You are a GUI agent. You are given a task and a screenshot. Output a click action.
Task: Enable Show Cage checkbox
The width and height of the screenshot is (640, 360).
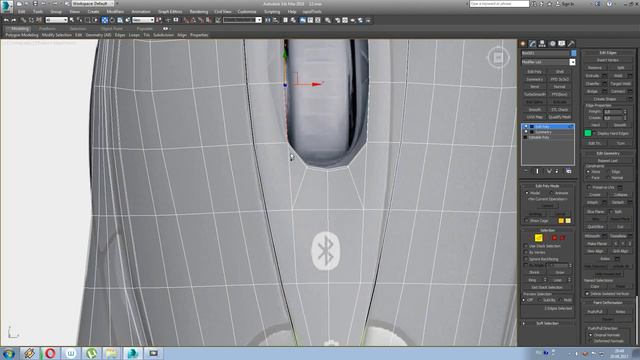click(526, 221)
